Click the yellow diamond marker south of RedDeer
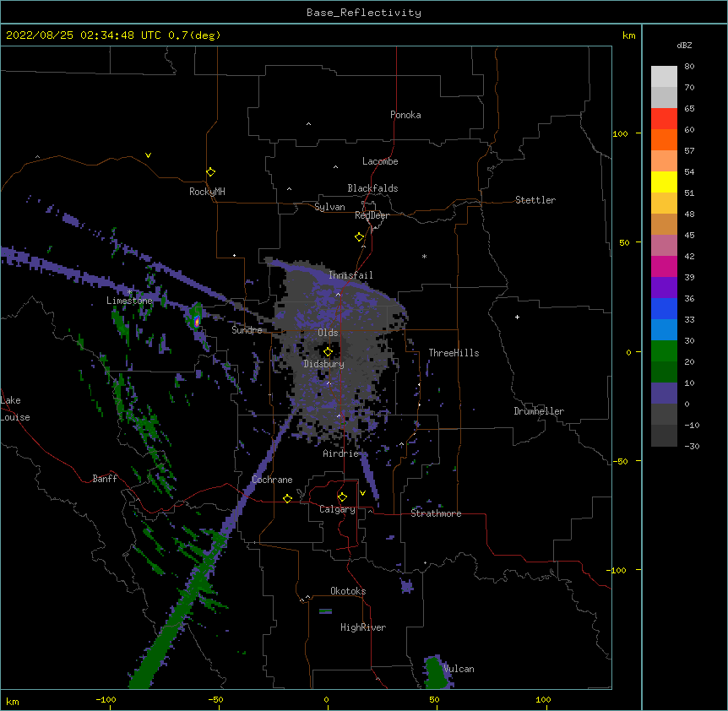The height and width of the screenshot is (711, 728). (x=360, y=237)
